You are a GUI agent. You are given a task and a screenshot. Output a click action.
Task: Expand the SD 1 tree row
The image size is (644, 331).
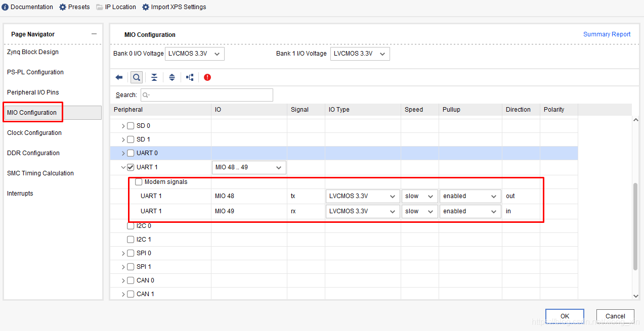point(123,139)
